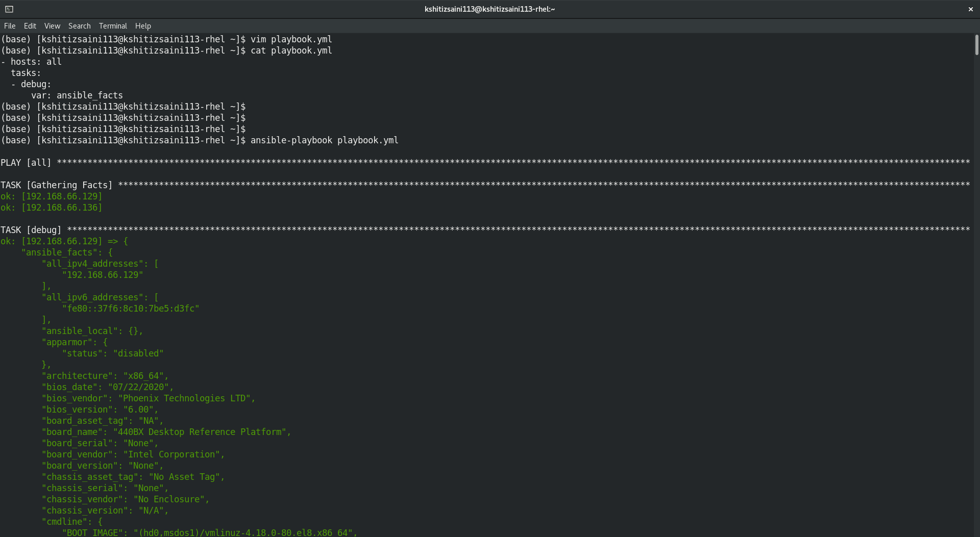Open the Help menu
This screenshot has height=537, width=980.
pos(143,26)
